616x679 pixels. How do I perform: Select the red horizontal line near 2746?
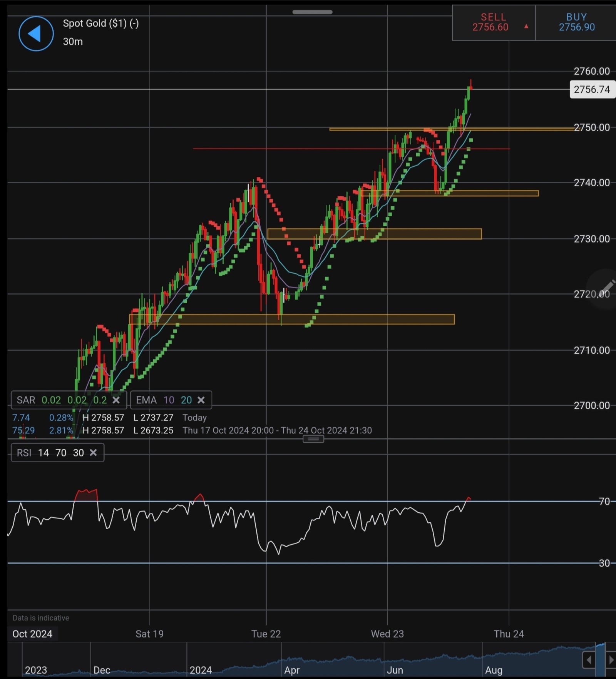click(352, 149)
